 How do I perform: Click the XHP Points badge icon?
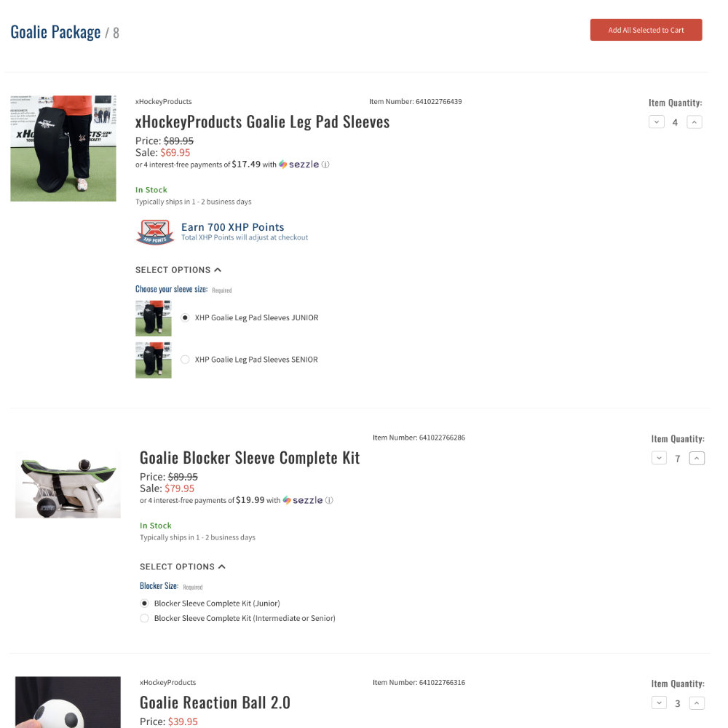click(x=155, y=232)
